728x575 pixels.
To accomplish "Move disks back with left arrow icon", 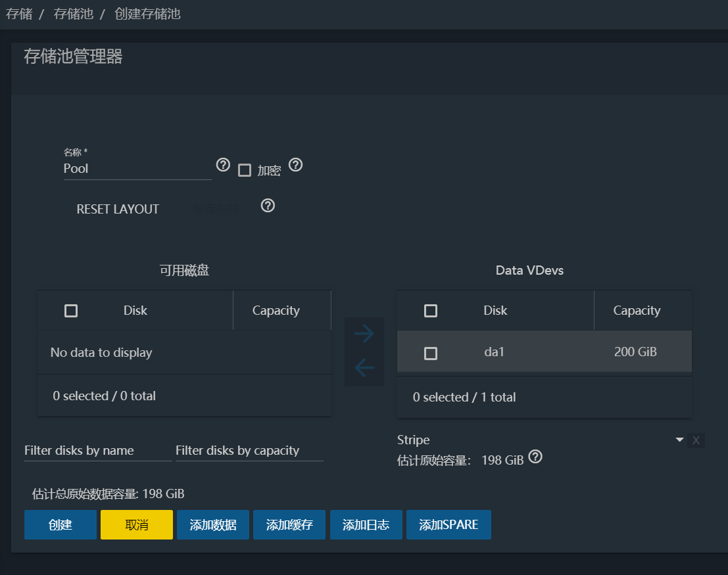I will tap(364, 368).
